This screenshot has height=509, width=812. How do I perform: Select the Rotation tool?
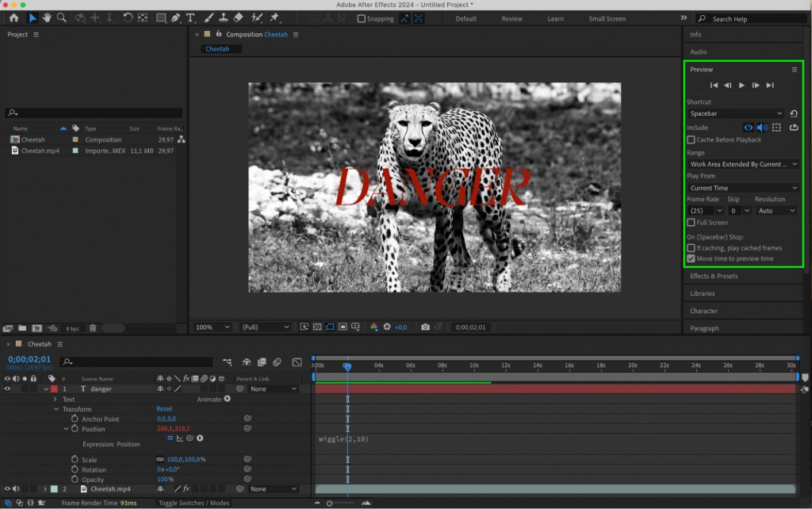[128, 17]
